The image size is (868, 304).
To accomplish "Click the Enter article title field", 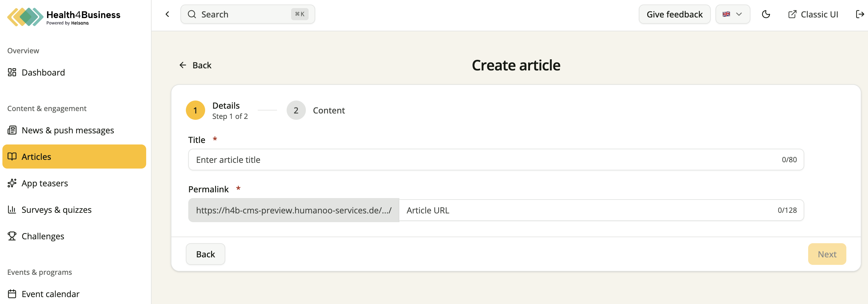I will point(496,160).
